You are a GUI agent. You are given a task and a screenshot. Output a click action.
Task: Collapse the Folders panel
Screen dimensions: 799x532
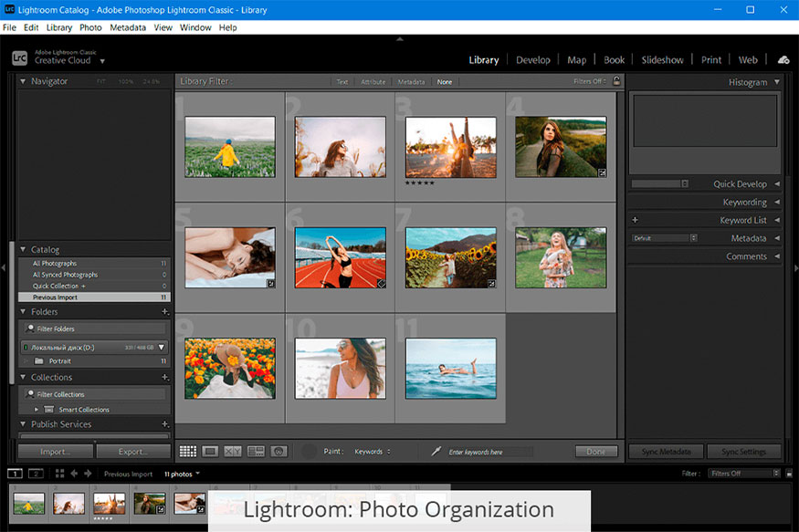23,311
